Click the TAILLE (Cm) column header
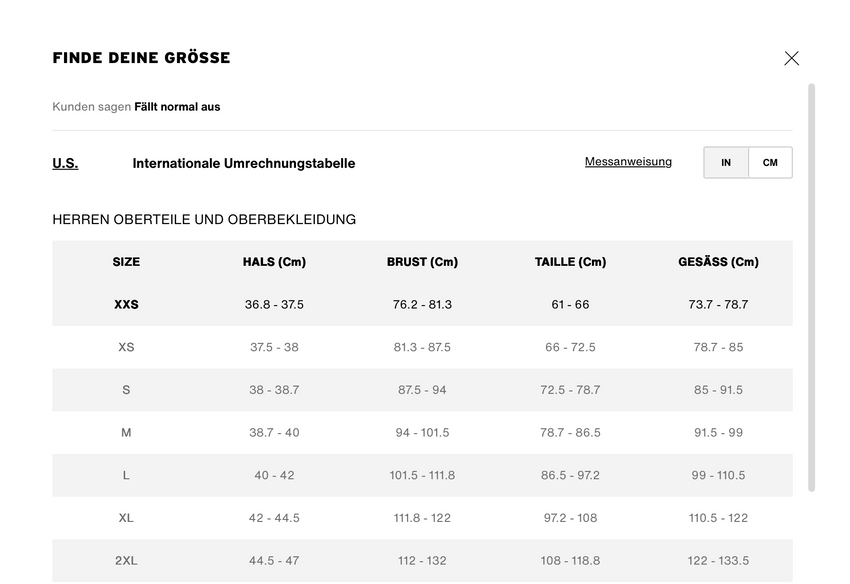Viewport: 850px width, 584px height. pos(570,262)
